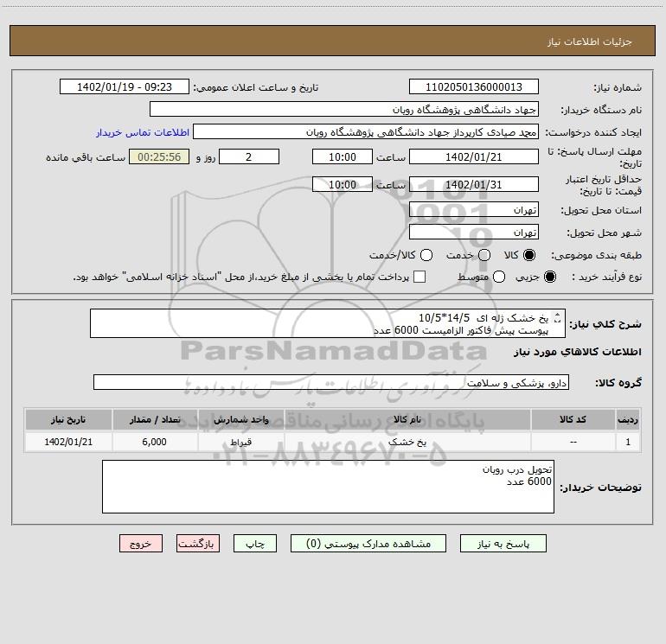The width and height of the screenshot is (666, 644).
Task: Click the شرح کلی نیاز description box
Action: [328, 323]
